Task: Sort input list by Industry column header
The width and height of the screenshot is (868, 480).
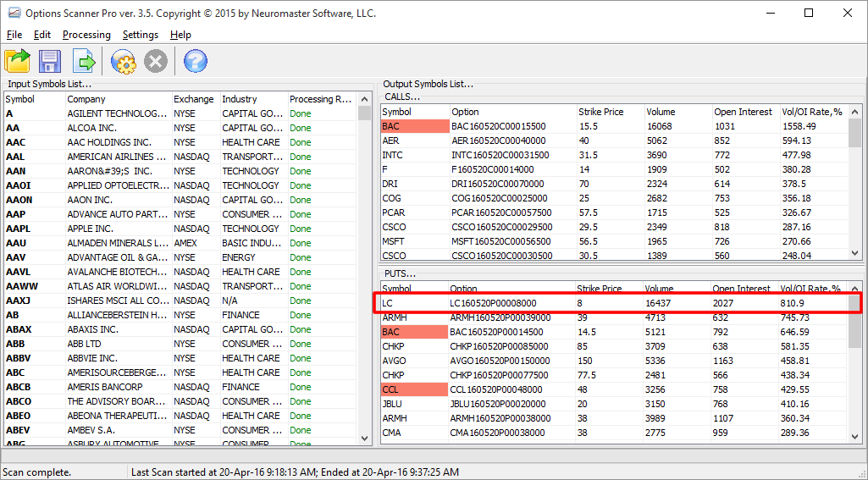Action: pos(253,99)
